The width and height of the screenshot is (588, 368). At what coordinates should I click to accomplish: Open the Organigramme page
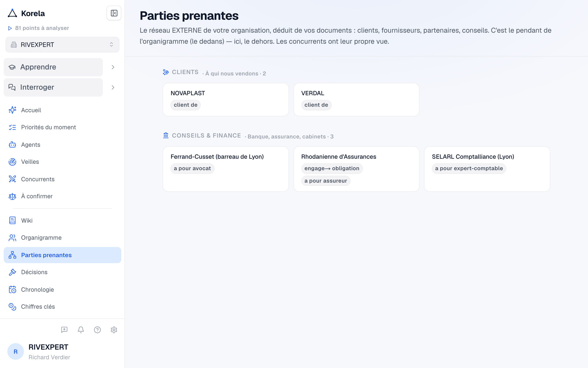[x=62, y=238]
